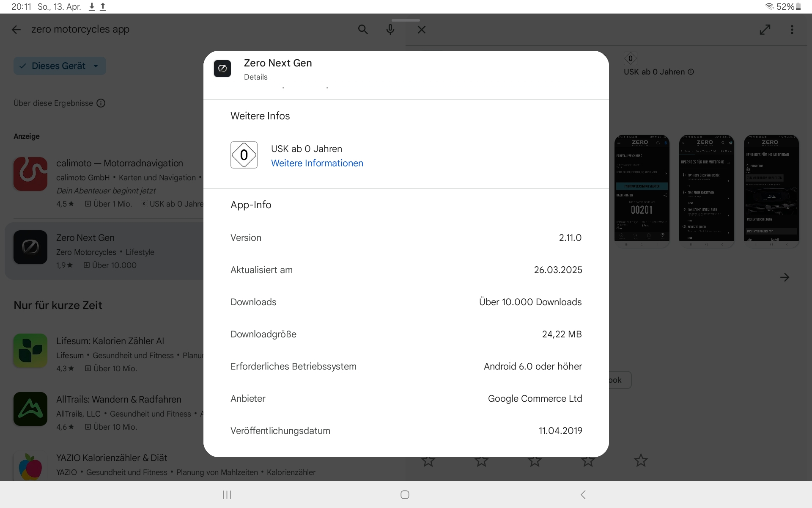Open three-dot overflow menu

point(792,30)
